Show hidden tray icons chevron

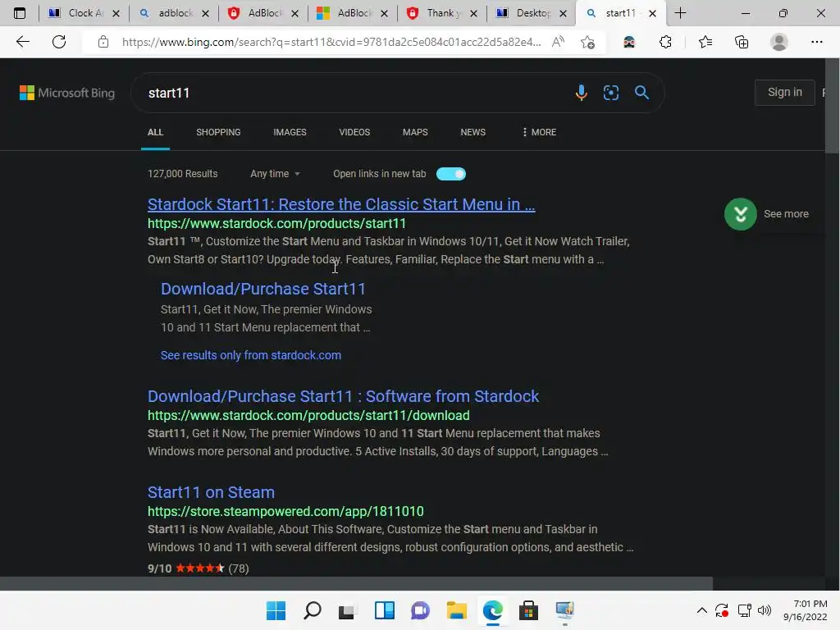coord(702,610)
